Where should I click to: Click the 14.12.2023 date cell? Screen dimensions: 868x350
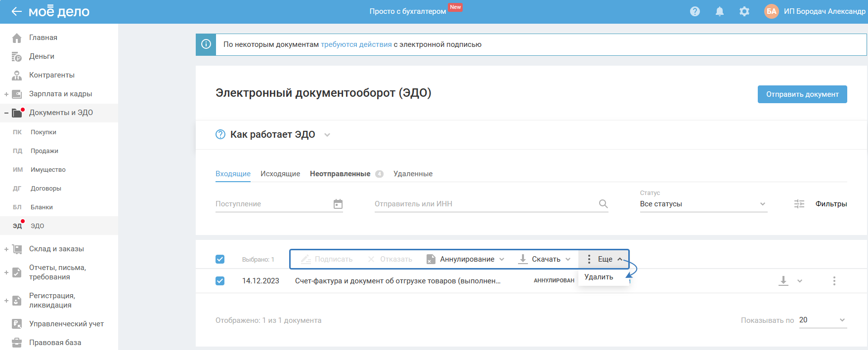(260, 281)
